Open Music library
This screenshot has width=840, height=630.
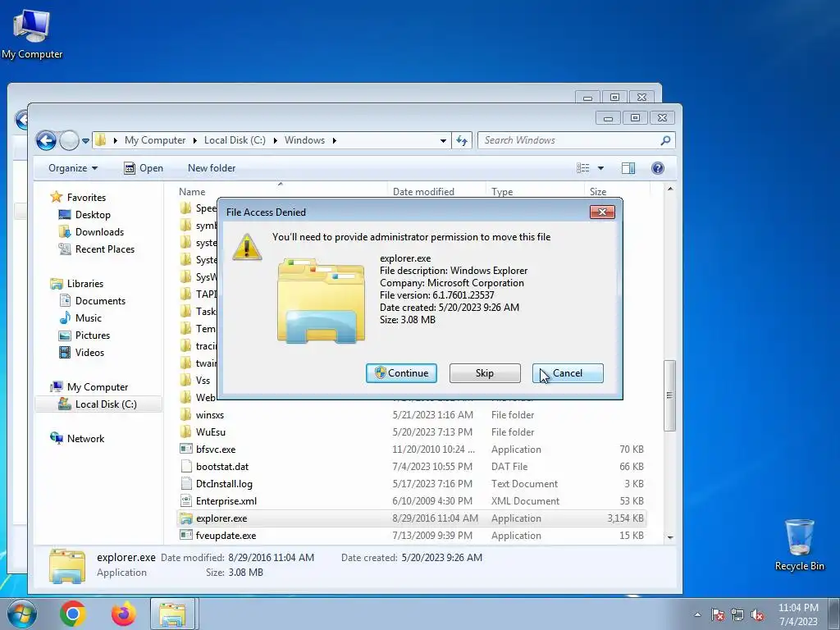click(x=80, y=317)
